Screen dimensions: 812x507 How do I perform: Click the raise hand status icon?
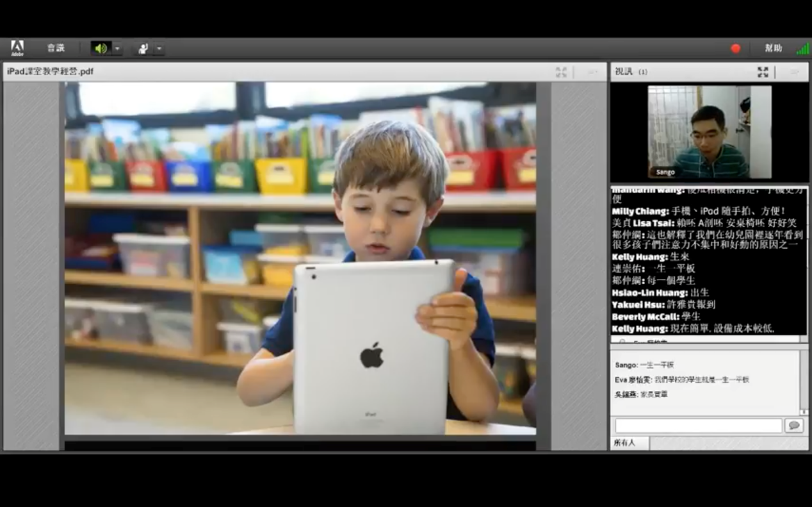click(x=143, y=48)
